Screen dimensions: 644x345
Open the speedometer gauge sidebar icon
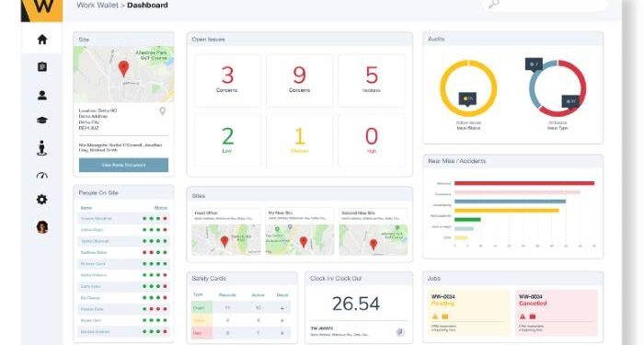(x=42, y=176)
